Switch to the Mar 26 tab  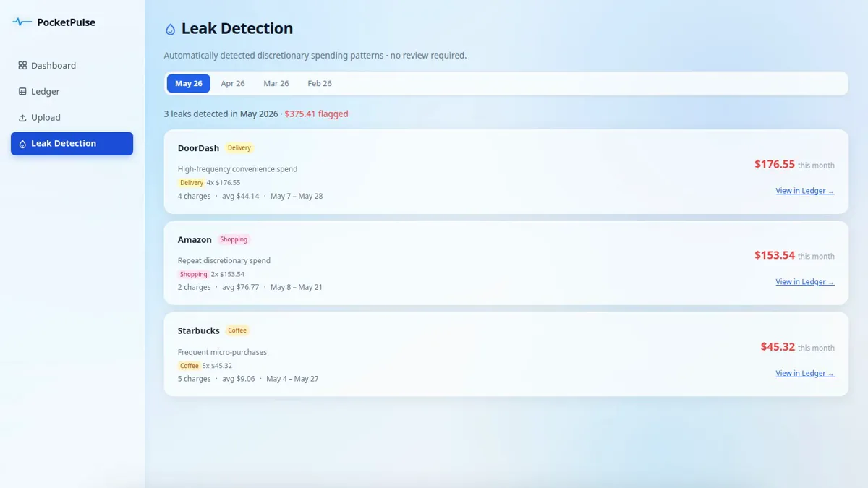pos(276,83)
